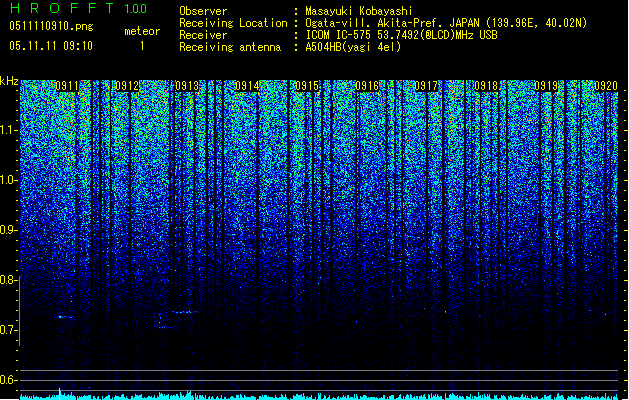This screenshot has width=629, height=400.
Task: Click the 0914 time marker
Action: [x=247, y=86]
